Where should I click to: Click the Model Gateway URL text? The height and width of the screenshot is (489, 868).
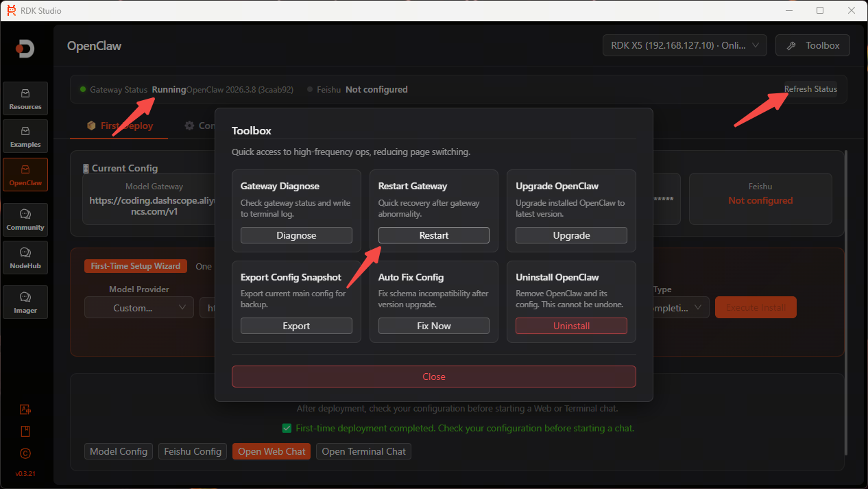pyautogui.click(x=152, y=206)
